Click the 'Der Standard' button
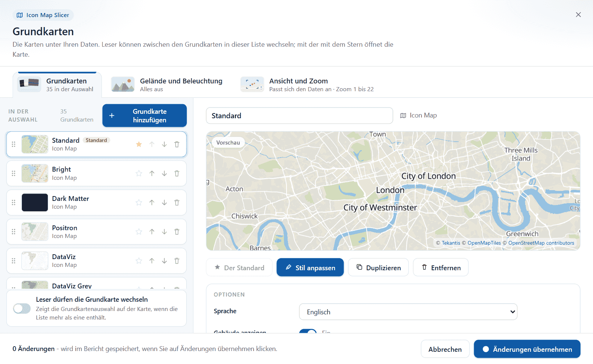Image resolution: width=593 pixels, height=364 pixels. (239, 267)
